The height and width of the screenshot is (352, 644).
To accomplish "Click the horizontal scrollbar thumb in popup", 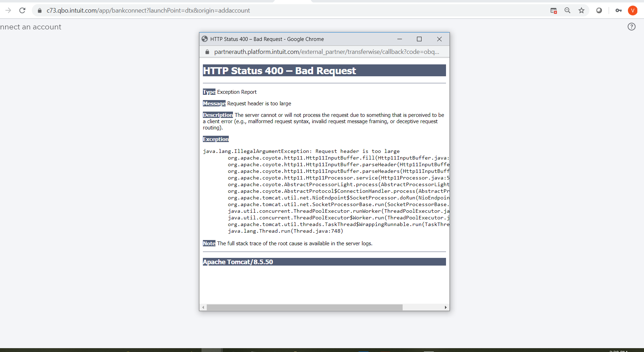I will pos(304,307).
